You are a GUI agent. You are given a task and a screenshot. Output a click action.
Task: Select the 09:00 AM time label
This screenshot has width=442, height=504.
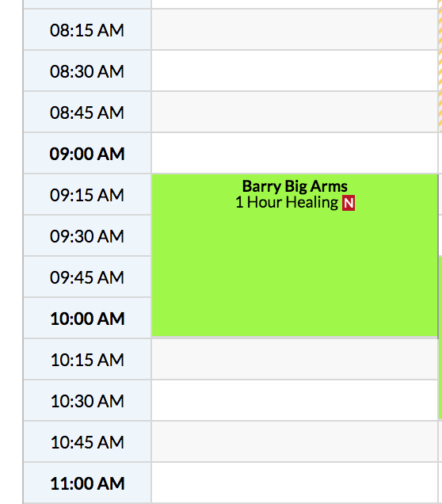pyautogui.click(x=86, y=154)
